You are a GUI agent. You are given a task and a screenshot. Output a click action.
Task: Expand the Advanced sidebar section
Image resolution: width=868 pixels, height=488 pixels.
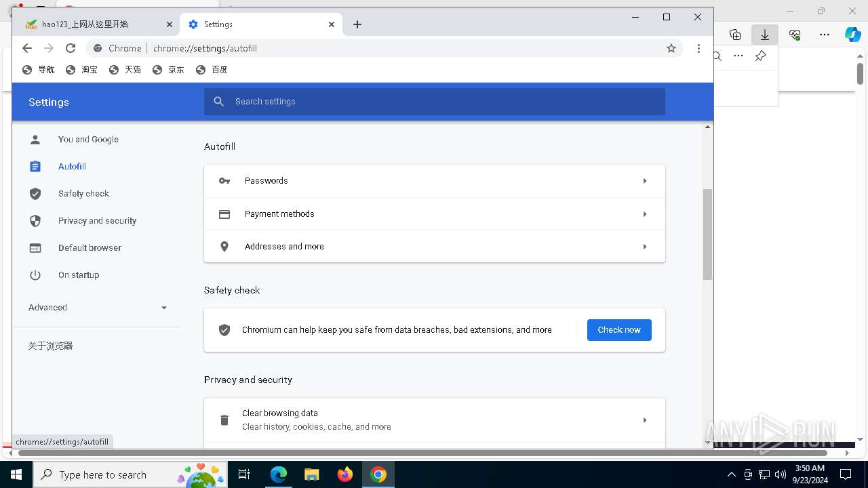[x=97, y=308]
